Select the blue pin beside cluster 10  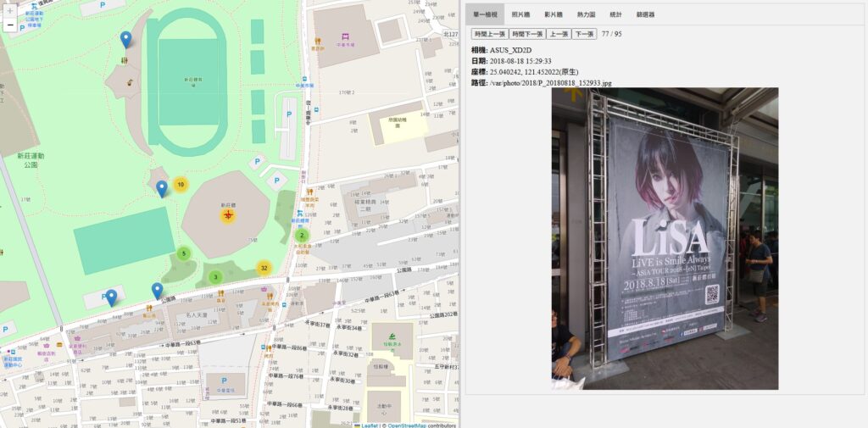[x=162, y=188]
